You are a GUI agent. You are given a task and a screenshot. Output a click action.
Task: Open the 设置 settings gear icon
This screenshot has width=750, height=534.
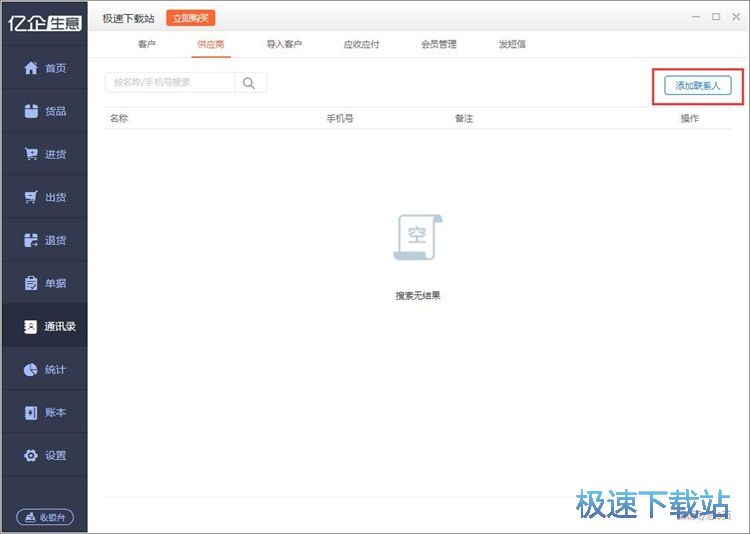[x=31, y=455]
